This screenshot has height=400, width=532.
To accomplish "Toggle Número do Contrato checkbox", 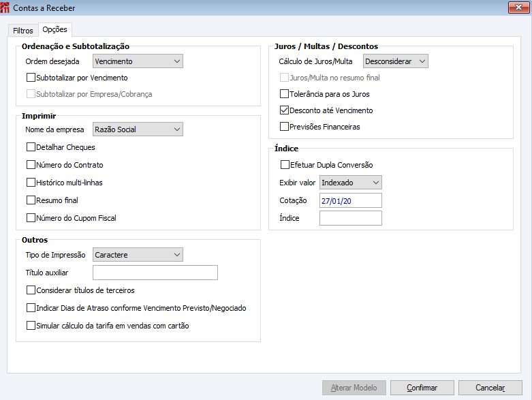I will [x=31, y=165].
